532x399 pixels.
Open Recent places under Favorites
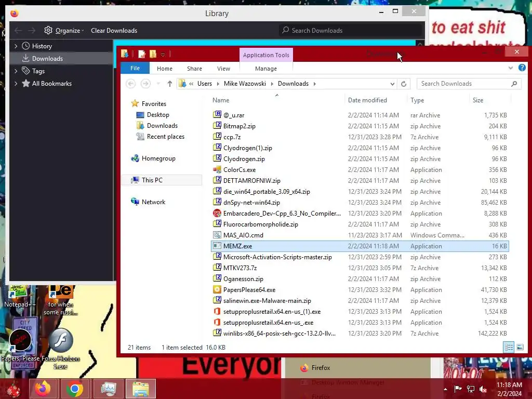(x=166, y=137)
